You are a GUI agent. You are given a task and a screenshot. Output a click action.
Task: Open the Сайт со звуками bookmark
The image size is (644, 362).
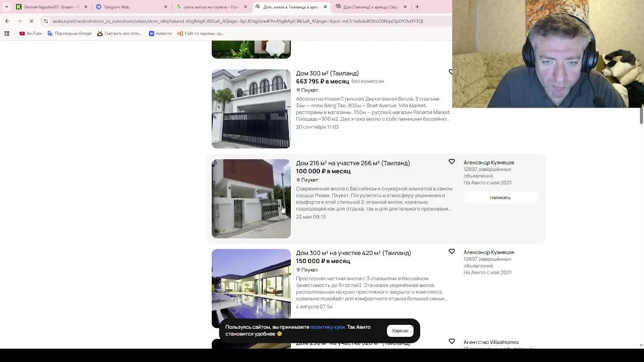(x=200, y=34)
